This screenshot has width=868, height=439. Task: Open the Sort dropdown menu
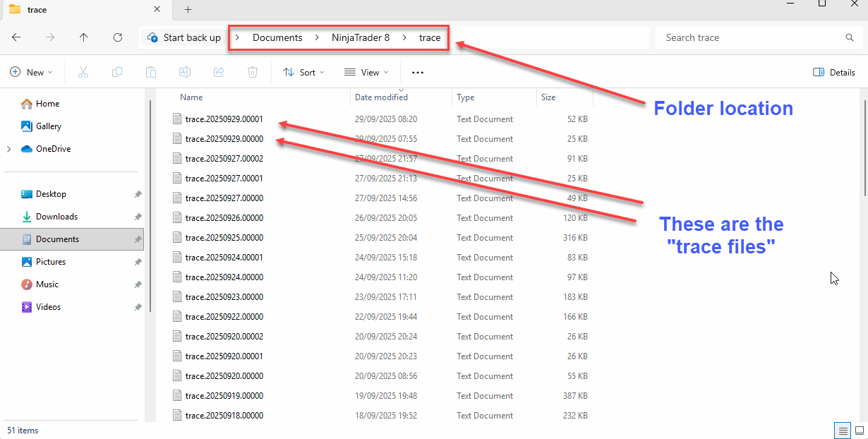click(x=303, y=72)
